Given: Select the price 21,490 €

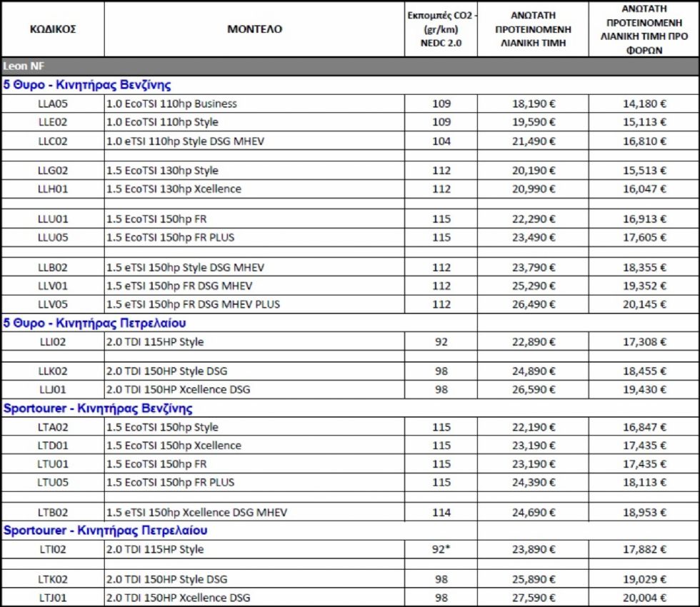Looking at the screenshot, I should pyautogui.click(x=534, y=141).
